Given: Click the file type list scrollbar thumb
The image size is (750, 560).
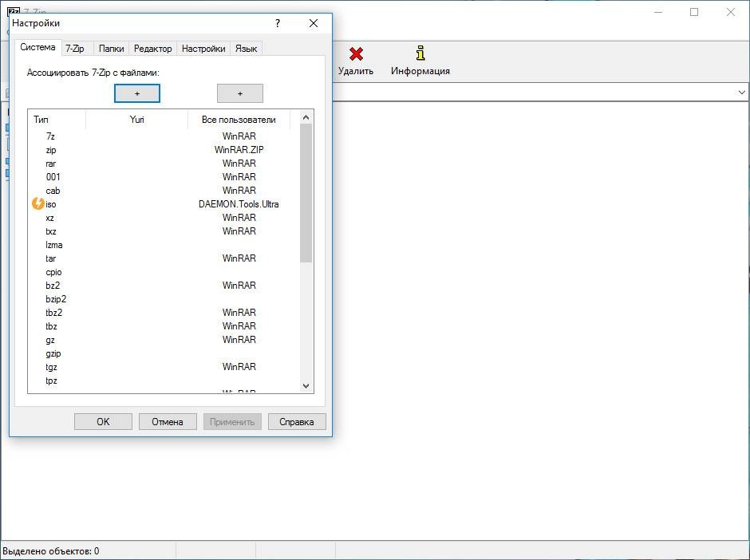Looking at the screenshot, I should pyautogui.click(x=306, y=193).
